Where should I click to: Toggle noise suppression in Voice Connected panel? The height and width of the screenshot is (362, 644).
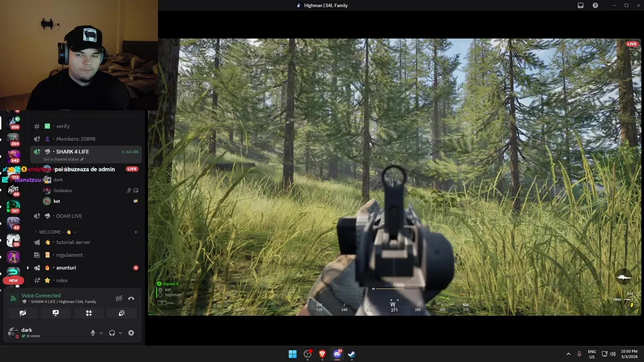point(119,298)
